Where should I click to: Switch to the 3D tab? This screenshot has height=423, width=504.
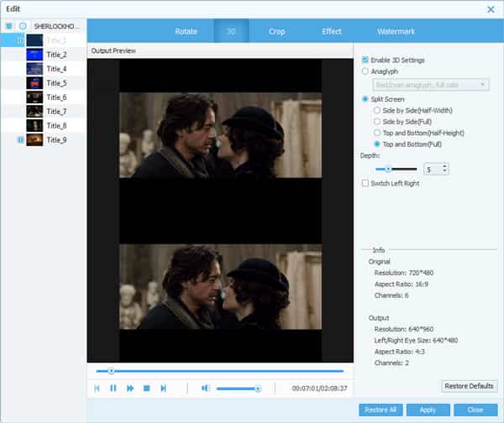click(232, 32)
